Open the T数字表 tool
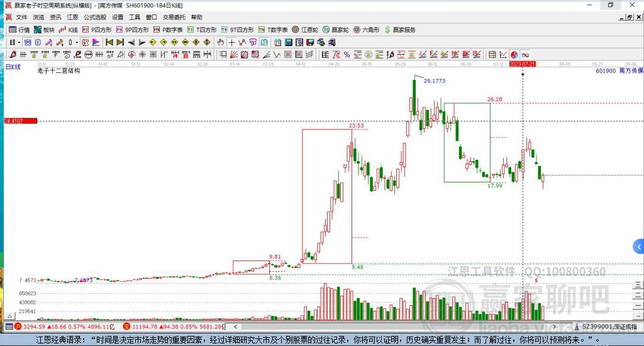The image size is (644, 346). coord(273,30)
